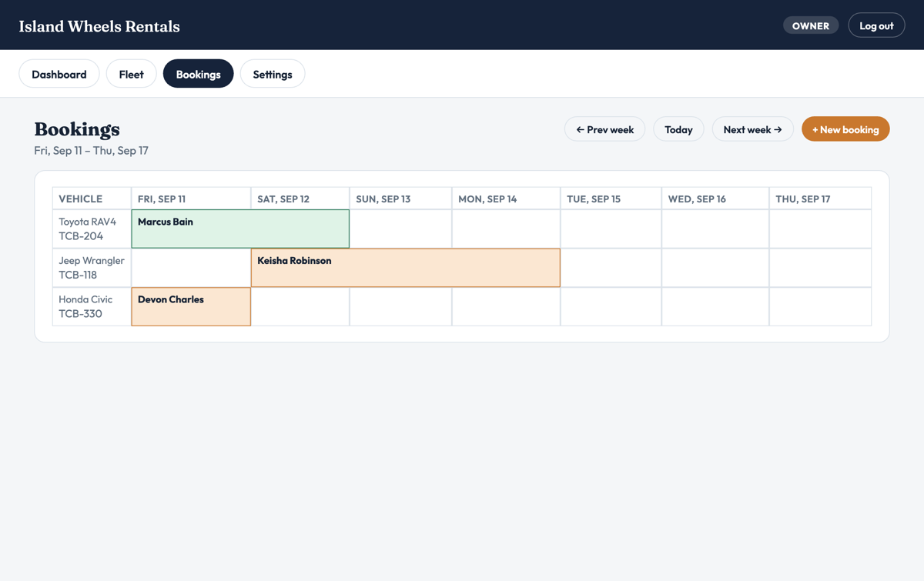Click the Fri, Sep 11 – Thu, Sep 17 date range
Viewport: 924px width, 581px height.
click(91, 150)
